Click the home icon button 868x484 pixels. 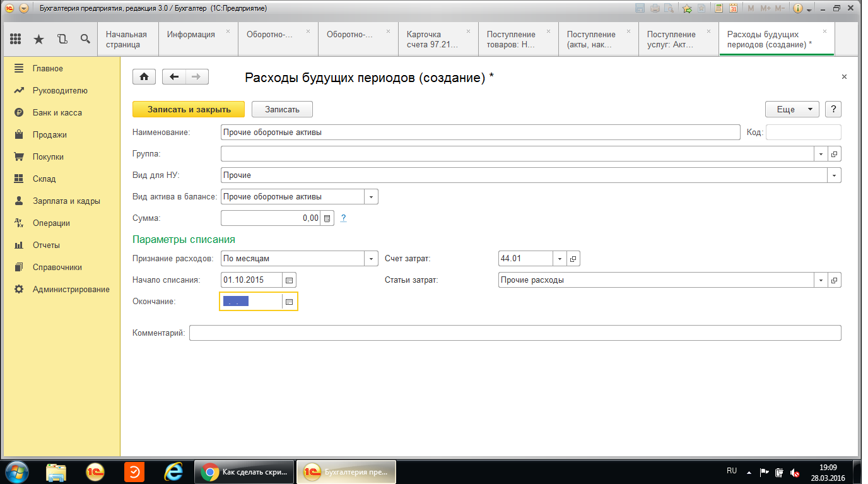point(144,76)
